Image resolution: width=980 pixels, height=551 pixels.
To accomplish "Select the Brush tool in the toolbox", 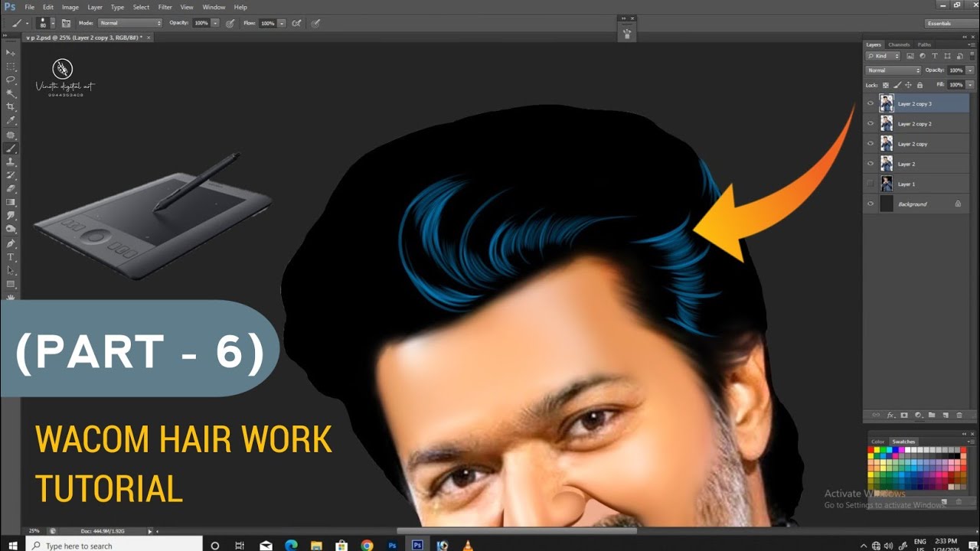I will coord(11,148).
